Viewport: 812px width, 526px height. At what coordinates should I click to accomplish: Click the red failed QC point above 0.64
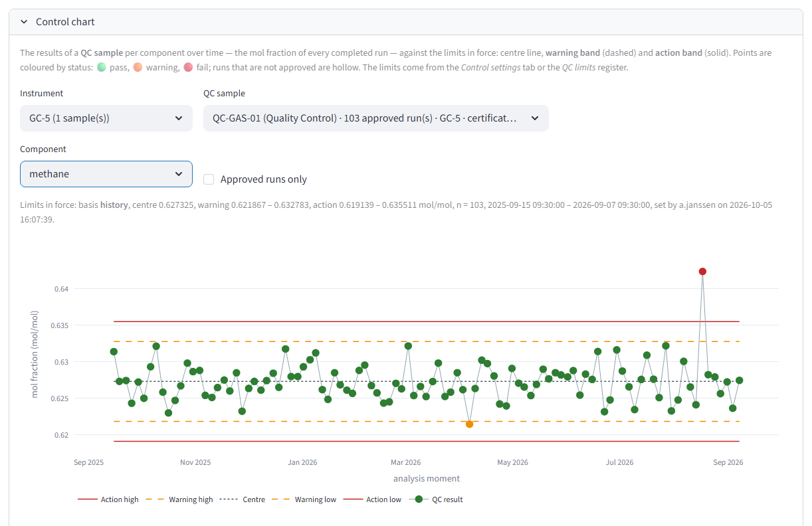click(702, 272)
